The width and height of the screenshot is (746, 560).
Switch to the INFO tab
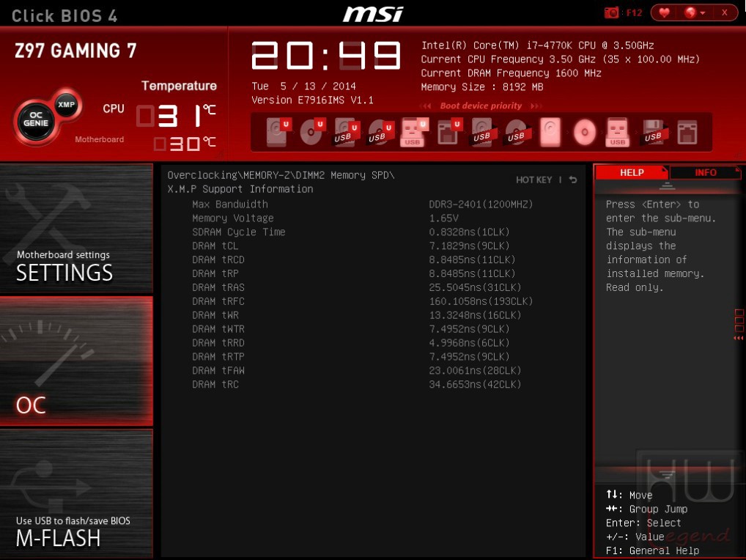click(705, 172)
